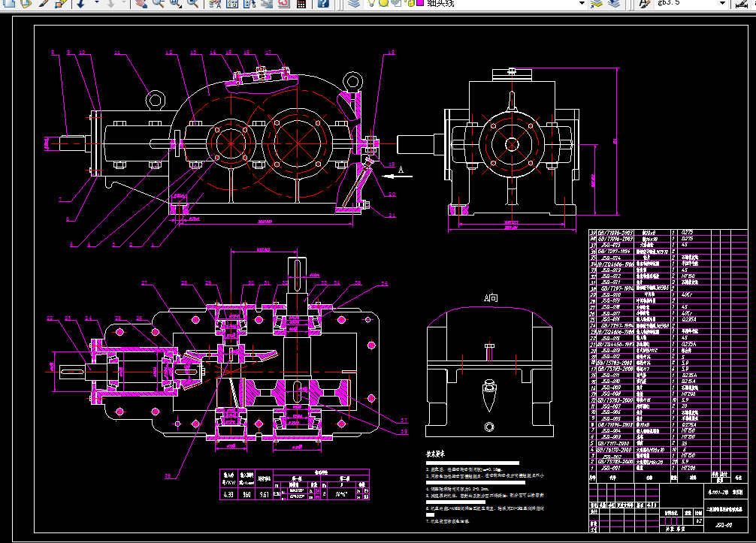
Task: Open the Undo history dropdown arrow
Action: [97, 3]
